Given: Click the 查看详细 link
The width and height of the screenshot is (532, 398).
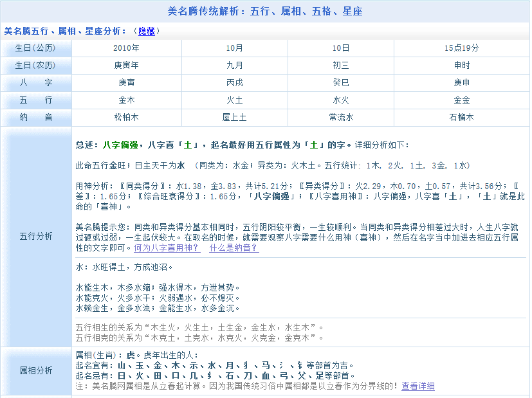Looking at the screenshot, I should (418, 386).
